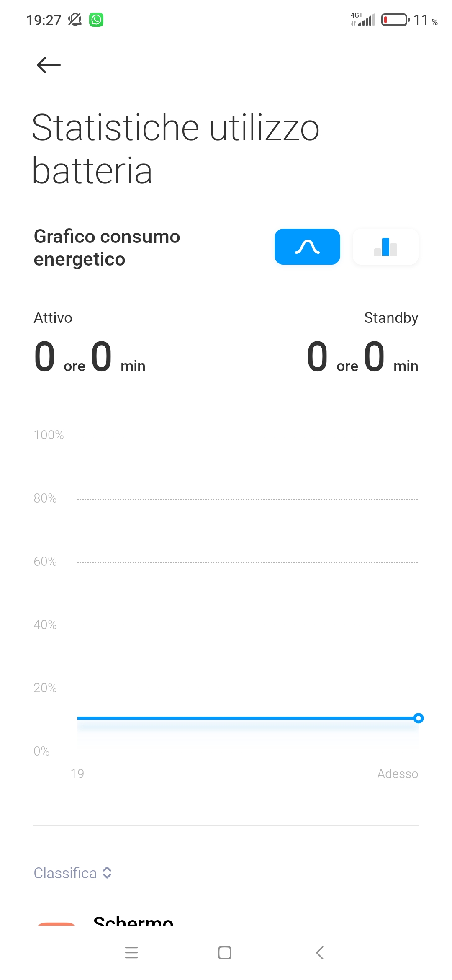
Task: Tap the back arrow at top
Action: [49, 65]
